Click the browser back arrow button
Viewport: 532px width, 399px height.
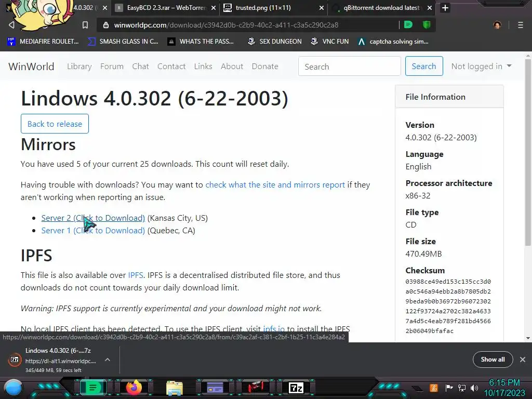(11, 25)
